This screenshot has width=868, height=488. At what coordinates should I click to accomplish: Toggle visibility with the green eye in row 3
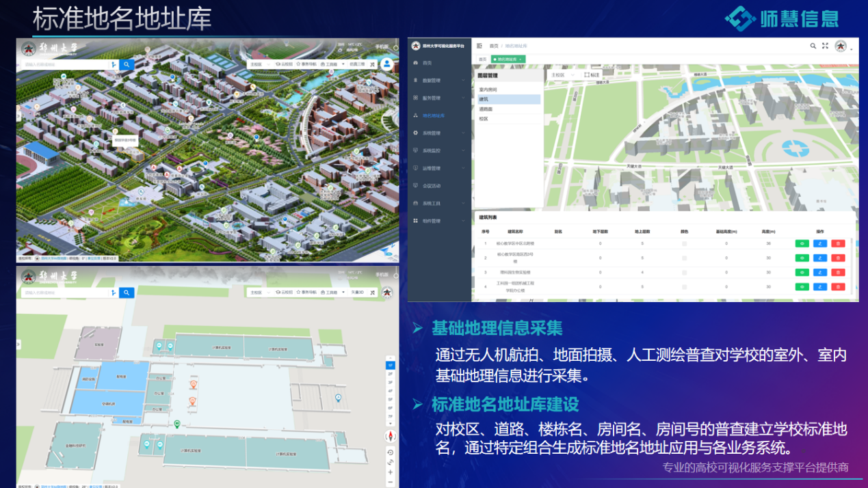802,272
